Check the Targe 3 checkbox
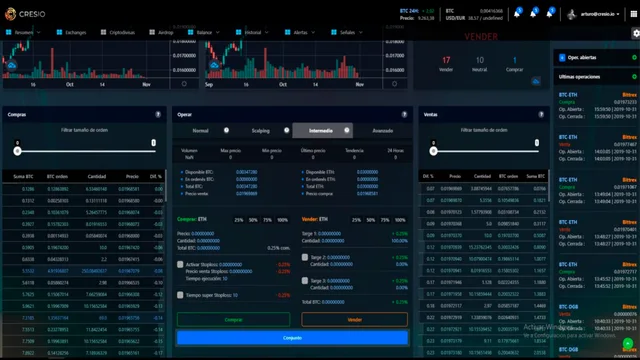Viewport: 640px width, 360px height. [304, 281]
